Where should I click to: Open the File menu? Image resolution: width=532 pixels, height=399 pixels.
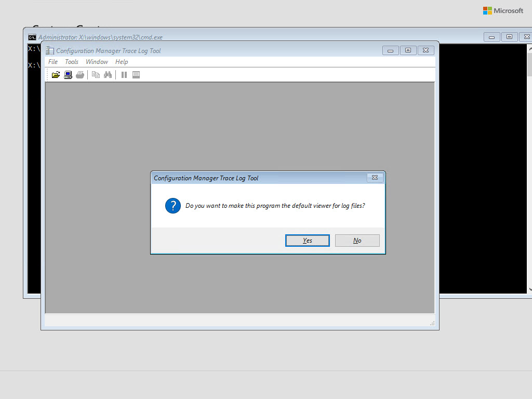[52, 61]
